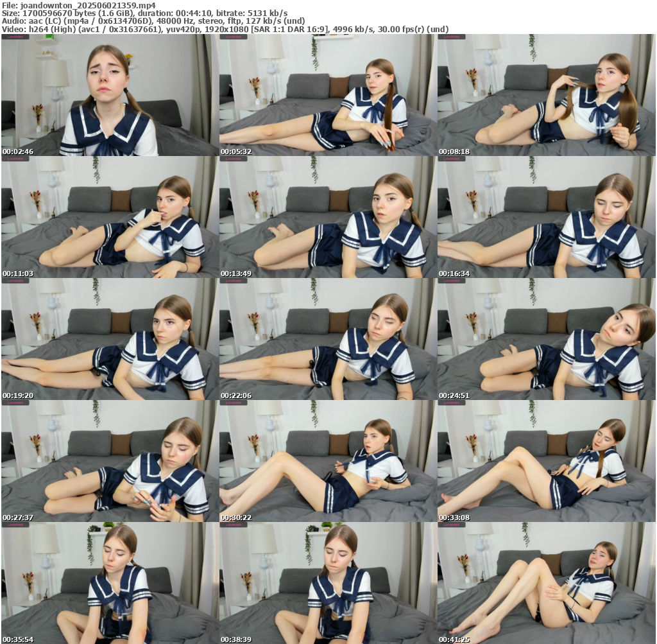Select the thumbnail timestamped 00:02:46
657x644 pixels.
[x=110, y=95]
